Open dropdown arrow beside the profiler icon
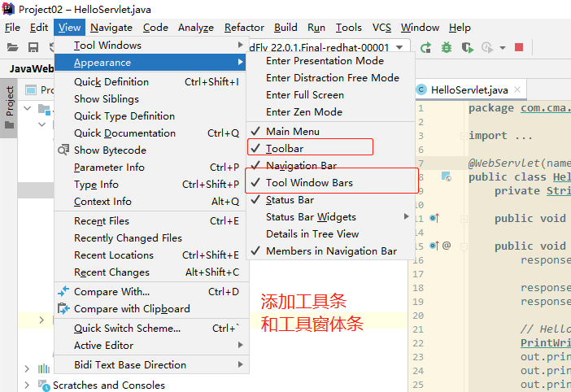 (503, 48)
